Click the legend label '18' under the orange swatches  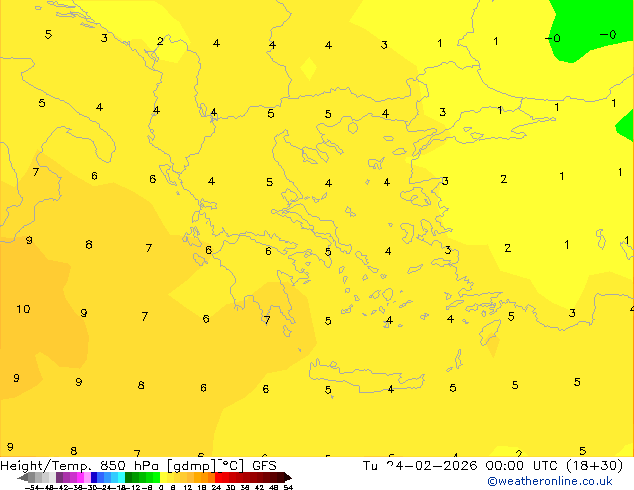tap(201, 487)
